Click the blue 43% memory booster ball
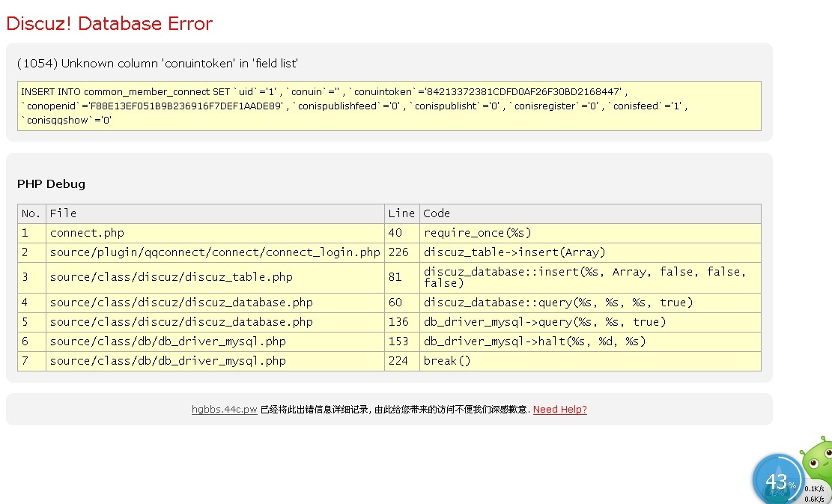 tap(777, 480)
